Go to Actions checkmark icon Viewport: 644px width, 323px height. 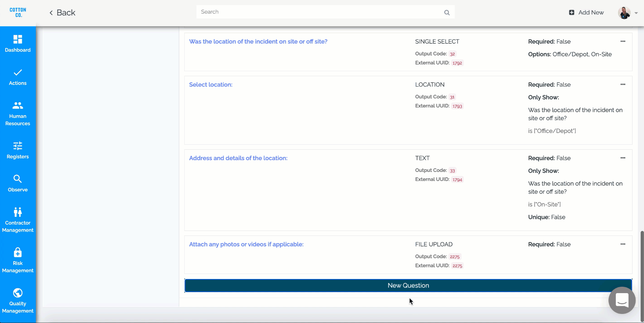pos(18,73)
